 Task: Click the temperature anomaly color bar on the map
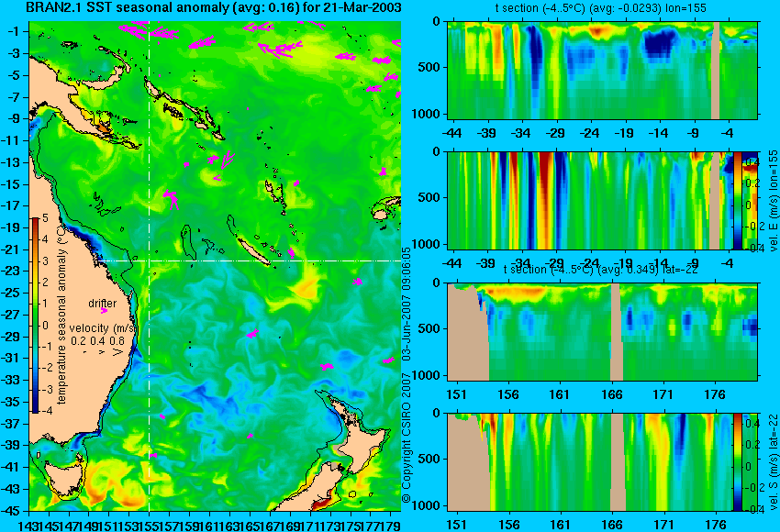pos(36,316)
